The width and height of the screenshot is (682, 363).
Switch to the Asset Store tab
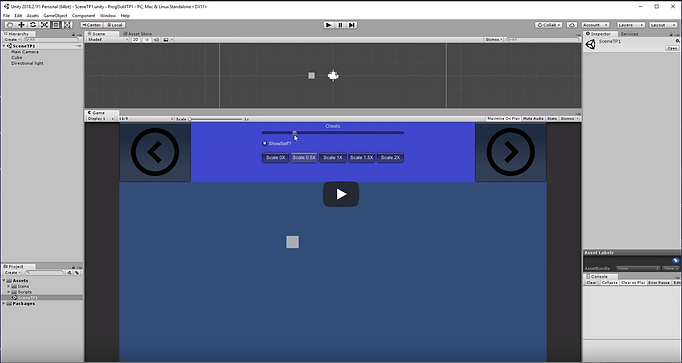(x=137, y=33)
